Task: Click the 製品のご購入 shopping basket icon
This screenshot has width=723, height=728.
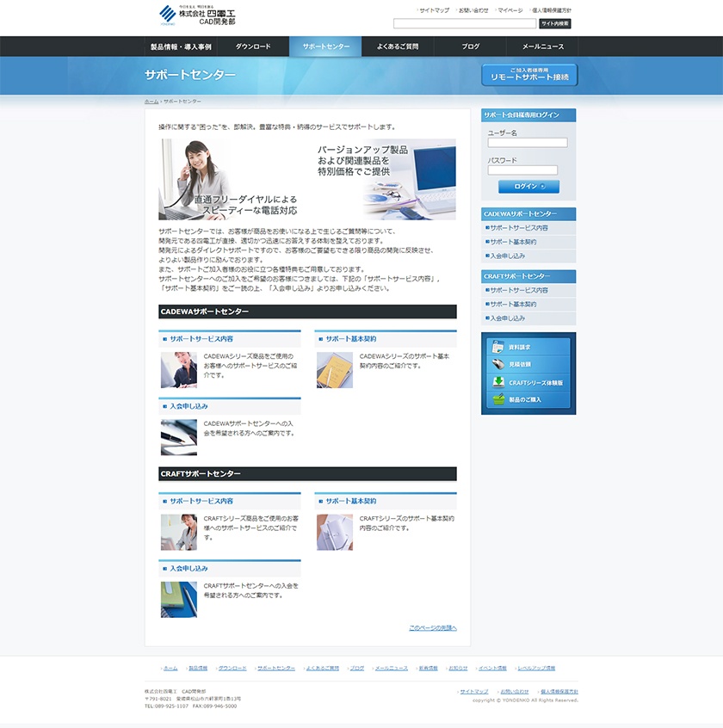Action: pos(498,399)
